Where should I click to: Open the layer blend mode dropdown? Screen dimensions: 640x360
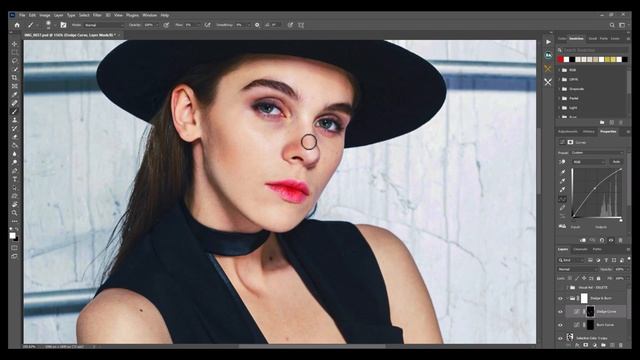click(x=578, y=269)
